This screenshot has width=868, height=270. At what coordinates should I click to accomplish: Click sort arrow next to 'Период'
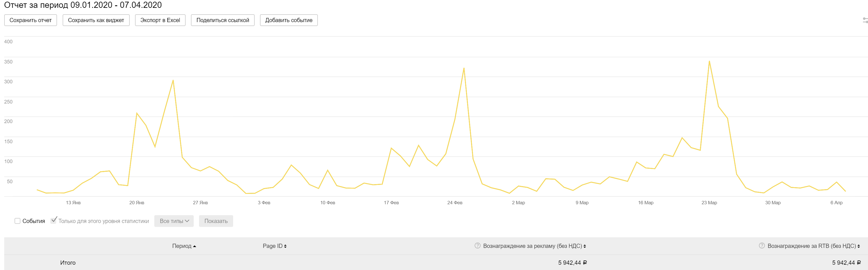tap(194, 246)
